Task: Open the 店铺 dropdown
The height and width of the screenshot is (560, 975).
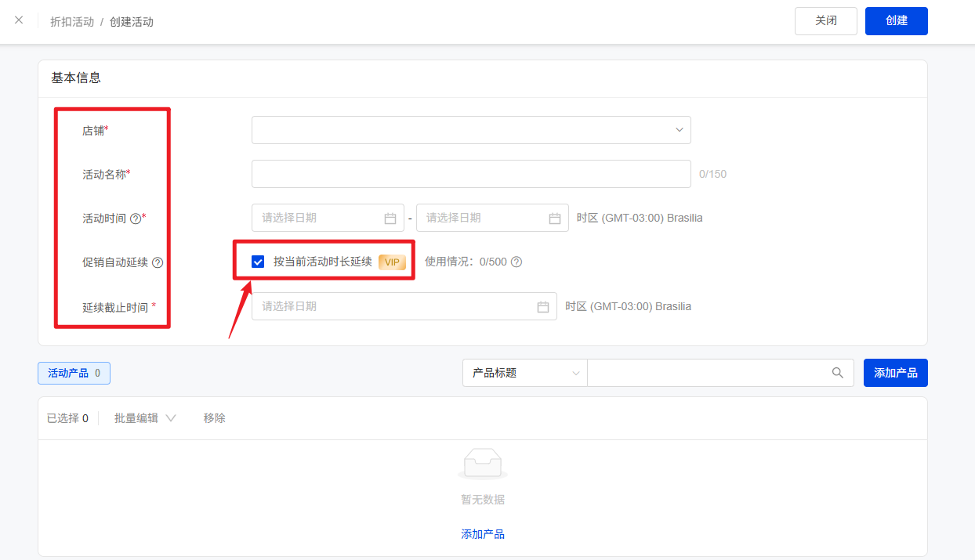Action: click(x=471, y=130)
